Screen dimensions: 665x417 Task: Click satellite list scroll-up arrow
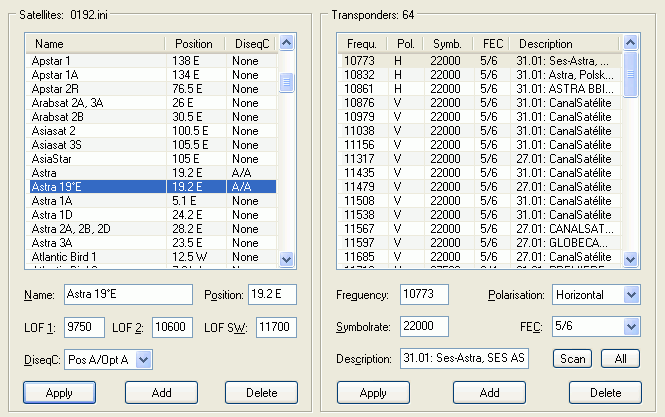(x=287, y=43)
